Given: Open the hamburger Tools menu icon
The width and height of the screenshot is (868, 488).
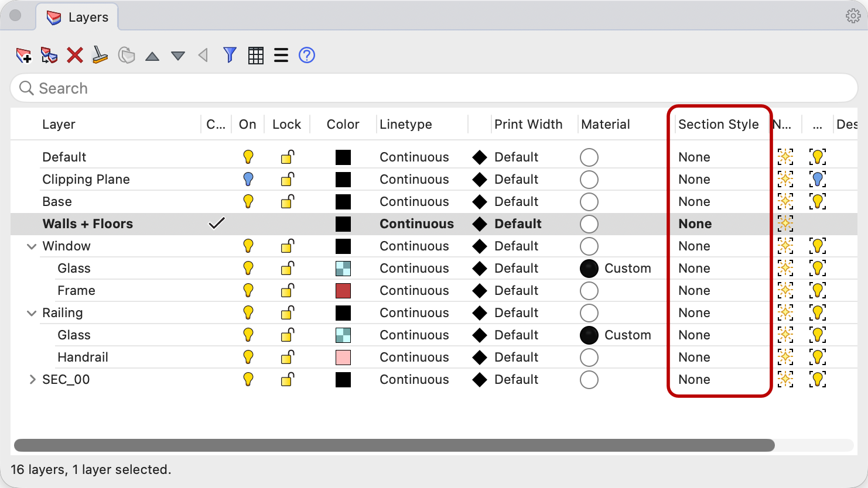Looking at the screenshot, I should pos(281,56).
